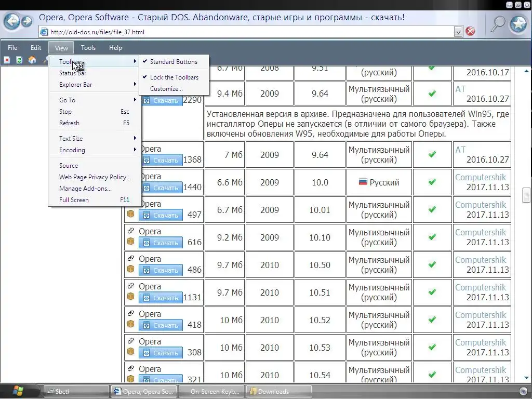The image size is (532, 399).
Task: Click Скачать button for Opera 10.10 (616)
Action: (161, 243)
